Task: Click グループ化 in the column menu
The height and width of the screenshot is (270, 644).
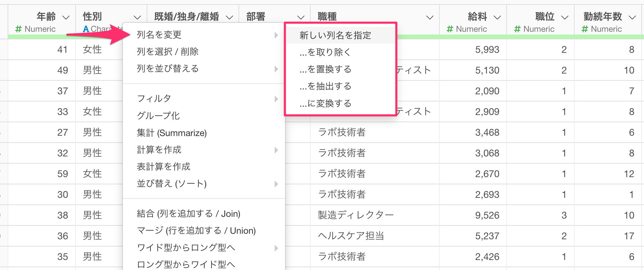Action: click(158, 116)
